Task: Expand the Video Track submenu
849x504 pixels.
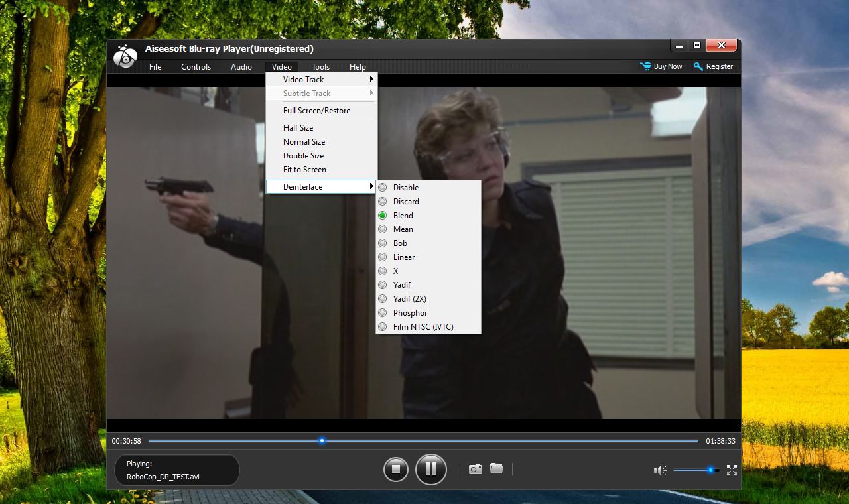Action: click(322, 80)
